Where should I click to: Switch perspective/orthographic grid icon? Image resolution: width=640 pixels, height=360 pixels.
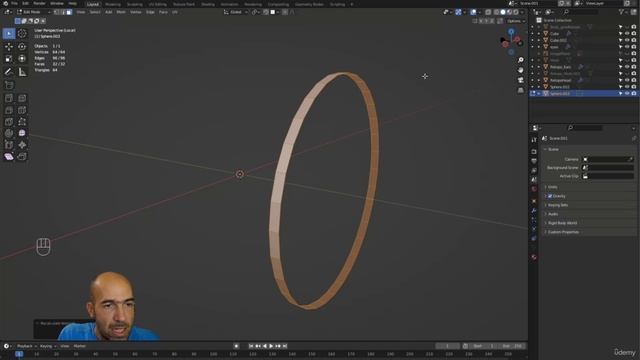click(x=521, y=90)
